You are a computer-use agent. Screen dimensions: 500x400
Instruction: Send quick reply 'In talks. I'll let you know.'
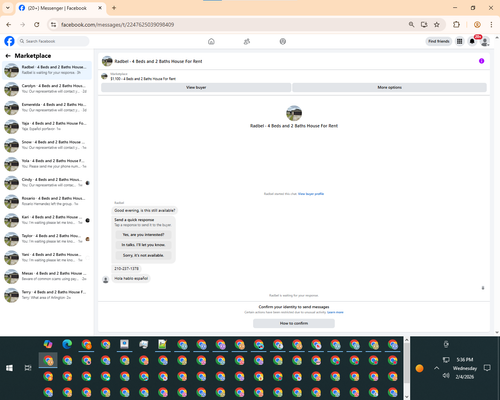coord(143,245)
